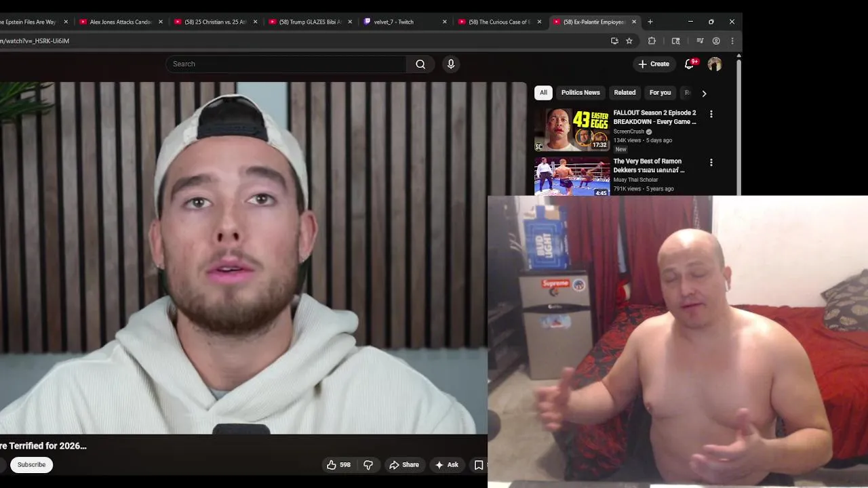Open the ScreenCrush channel link
Viewport: 868px width, 488px height.
[629, 131]
